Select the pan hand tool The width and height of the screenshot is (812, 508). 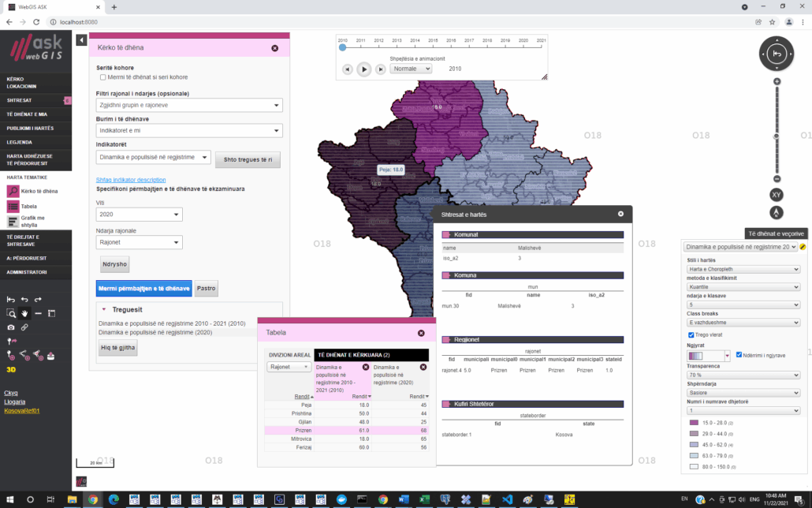(24, 313)
